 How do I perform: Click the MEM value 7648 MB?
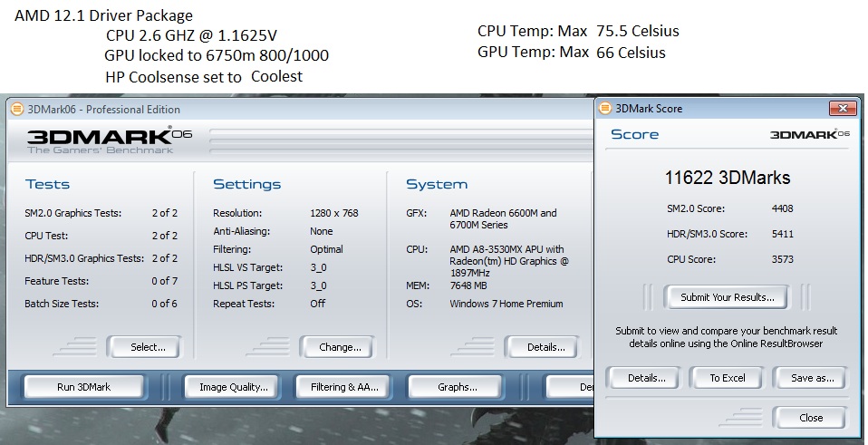(x=468, y=285)
